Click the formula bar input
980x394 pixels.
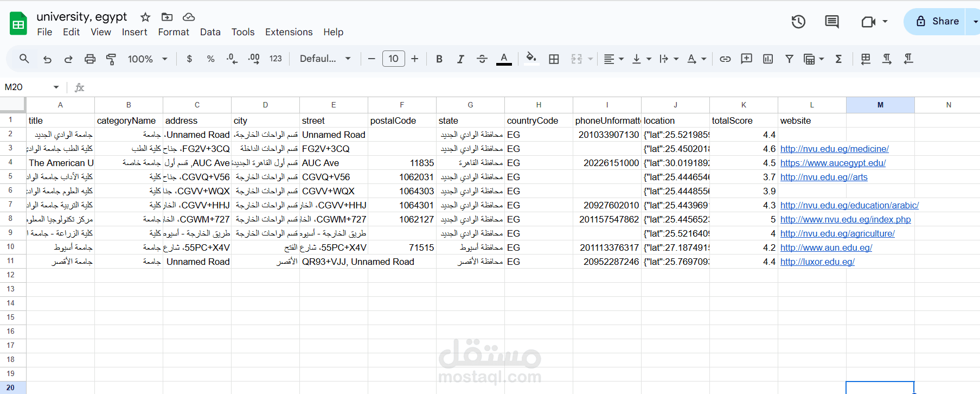[x=531, y=87]
